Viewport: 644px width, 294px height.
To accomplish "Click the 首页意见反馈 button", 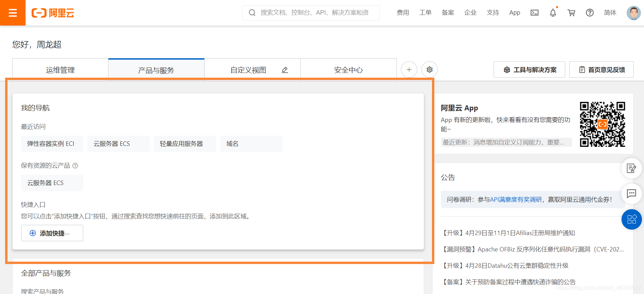I will click(x=601, y=69).
